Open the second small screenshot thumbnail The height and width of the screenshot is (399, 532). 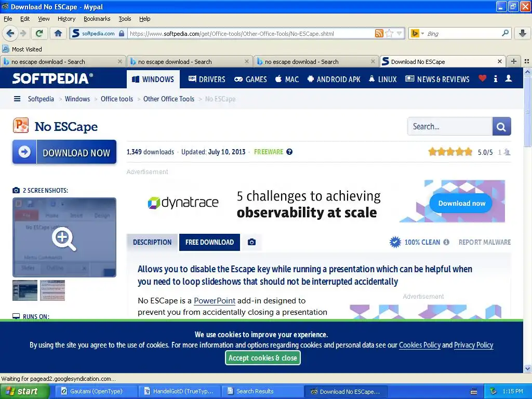(x=52, y=290)
